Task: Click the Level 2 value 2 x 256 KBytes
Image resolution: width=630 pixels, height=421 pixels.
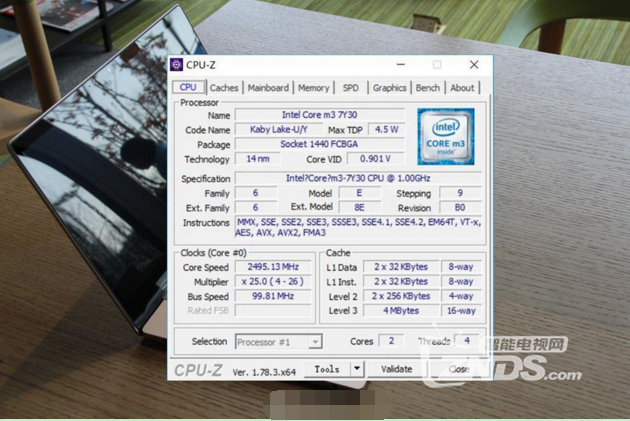Action: [x=401, y=296]
